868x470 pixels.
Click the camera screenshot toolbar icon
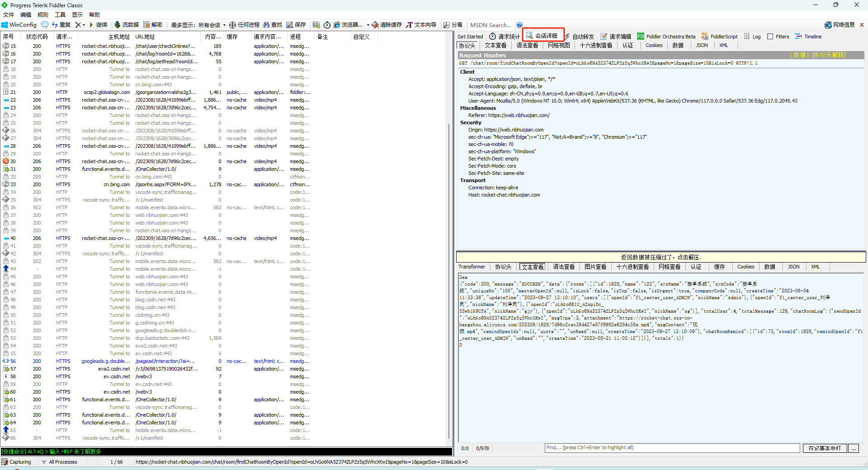[316, 25]
